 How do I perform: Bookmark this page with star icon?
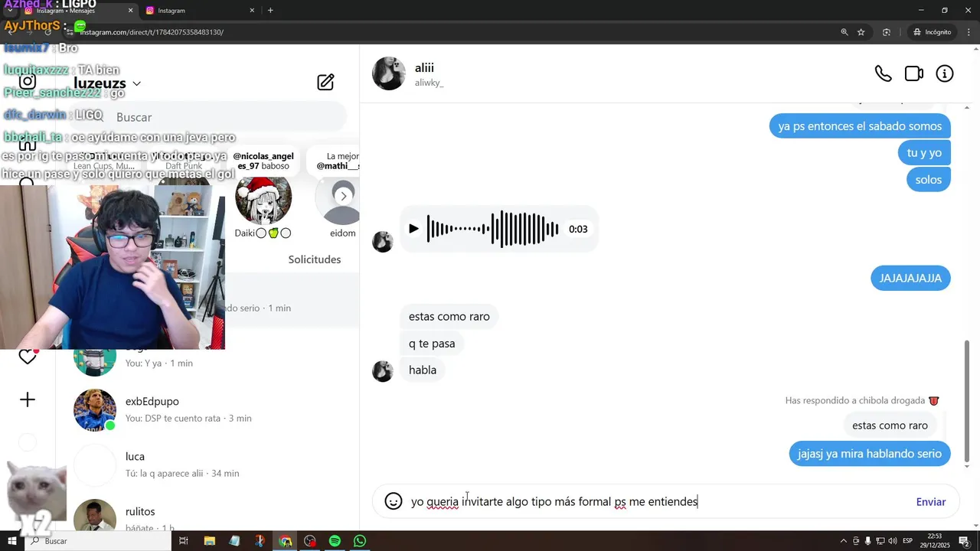click(x=861, y=32)
